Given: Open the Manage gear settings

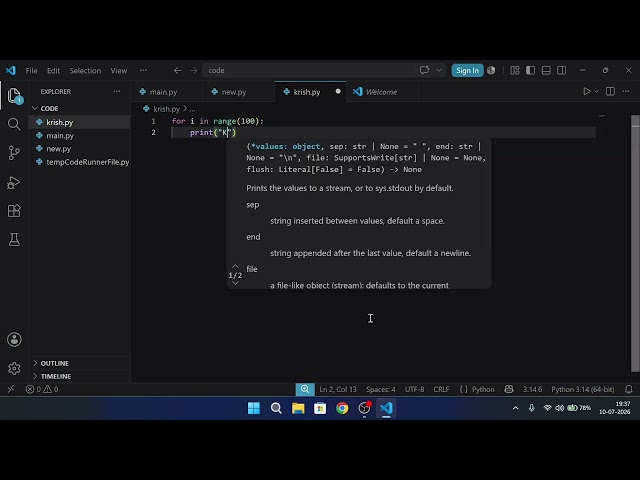Looking at the screenshot, I should tap(14, 368).
